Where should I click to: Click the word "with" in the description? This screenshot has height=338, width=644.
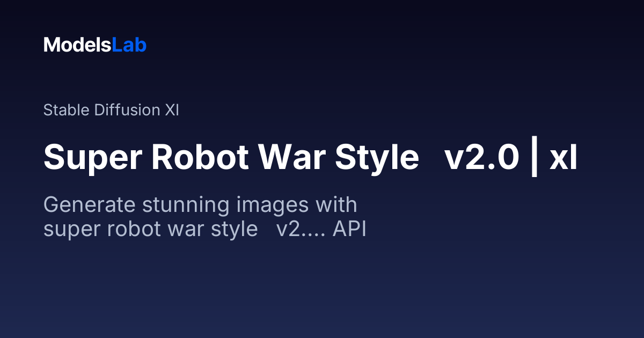point(336,205)
